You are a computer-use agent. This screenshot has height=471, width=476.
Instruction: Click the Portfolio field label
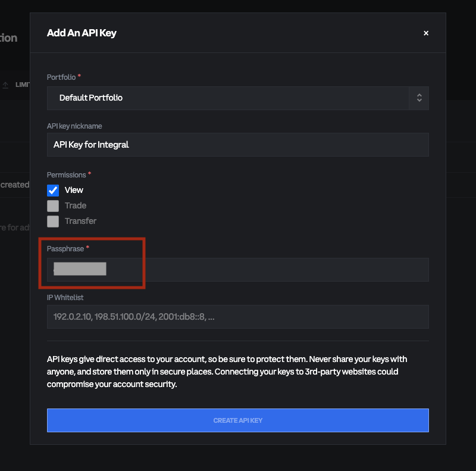(61, 77)
